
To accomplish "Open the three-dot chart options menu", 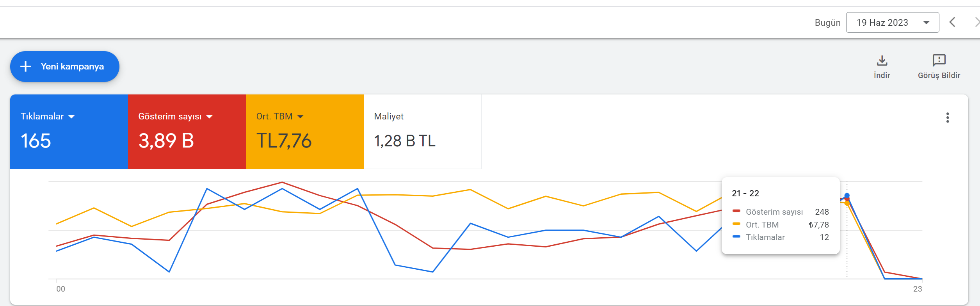I will tap(947, 117).
